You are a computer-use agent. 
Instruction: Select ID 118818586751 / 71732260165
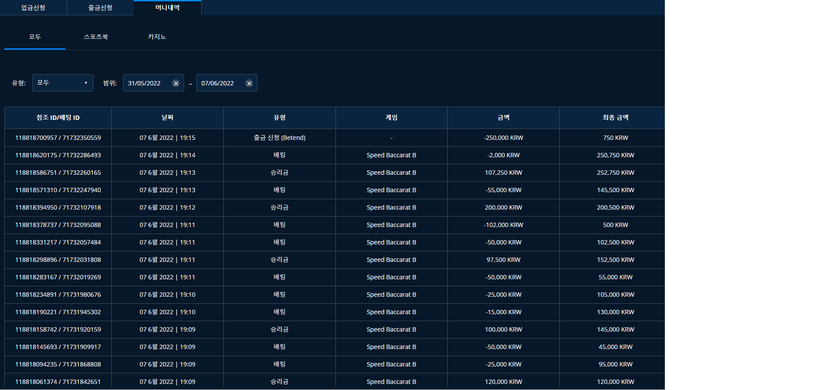click(x=58, y=173)
